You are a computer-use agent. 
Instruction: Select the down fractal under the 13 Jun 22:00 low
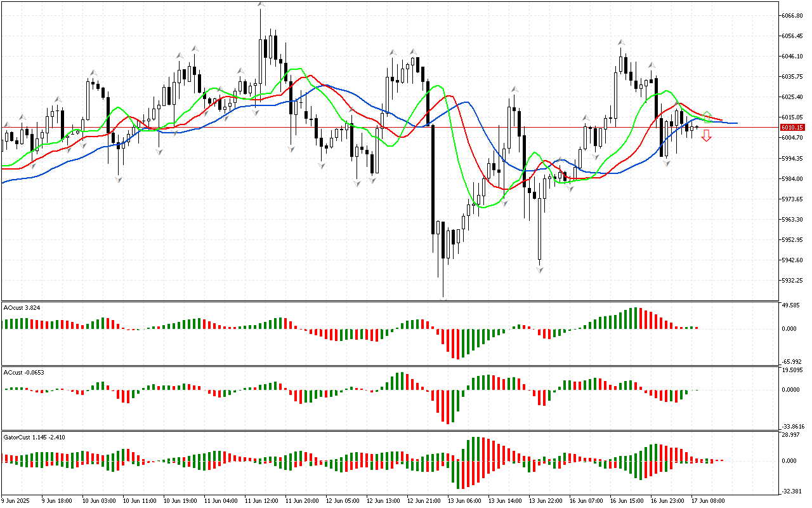point(540,270)
